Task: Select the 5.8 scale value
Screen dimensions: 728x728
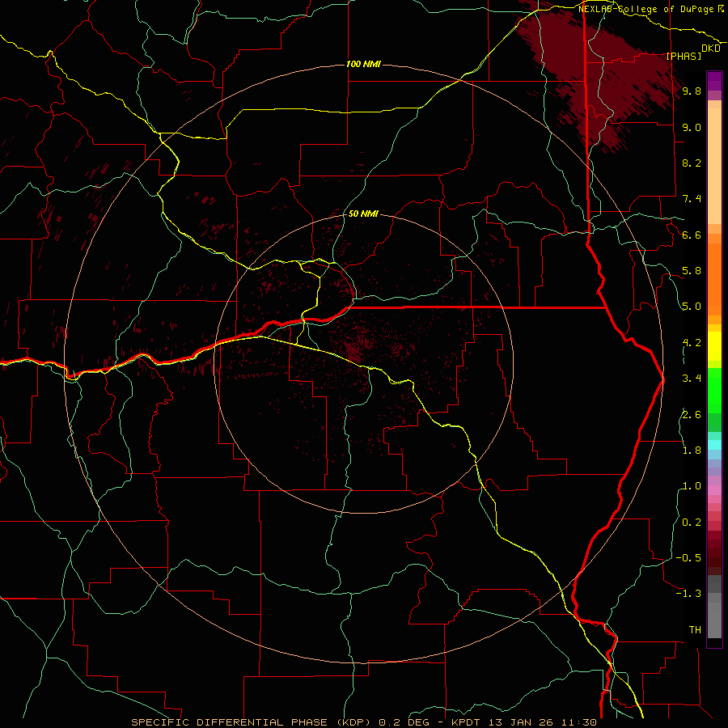Action: coord(692,271)
